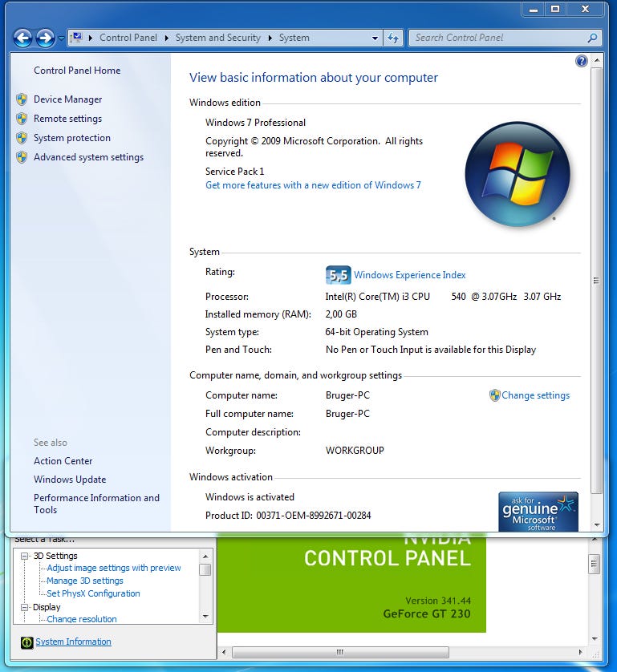The image size is (617, 672).
Task: Click NVIDIA task tree scrollbar thumb
Action: point(205,569)
